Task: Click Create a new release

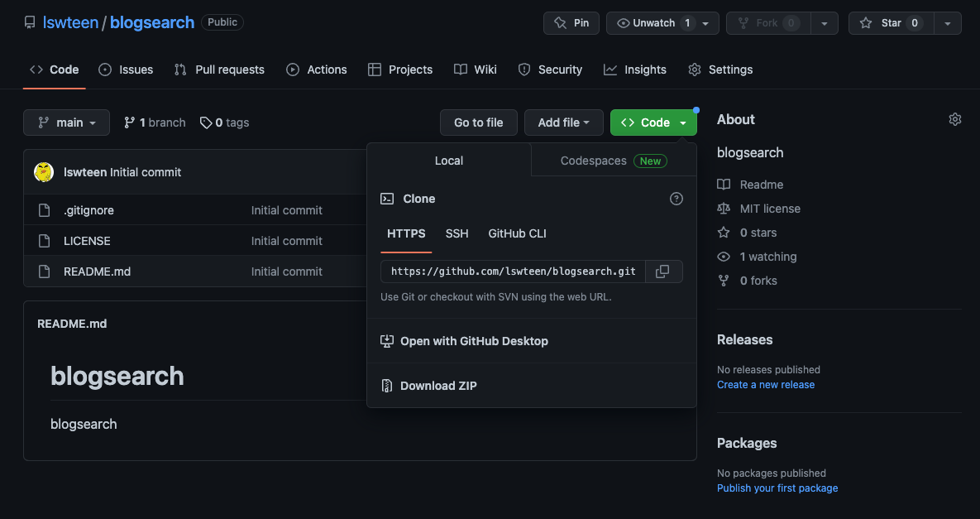Action: tap(766, 385)
